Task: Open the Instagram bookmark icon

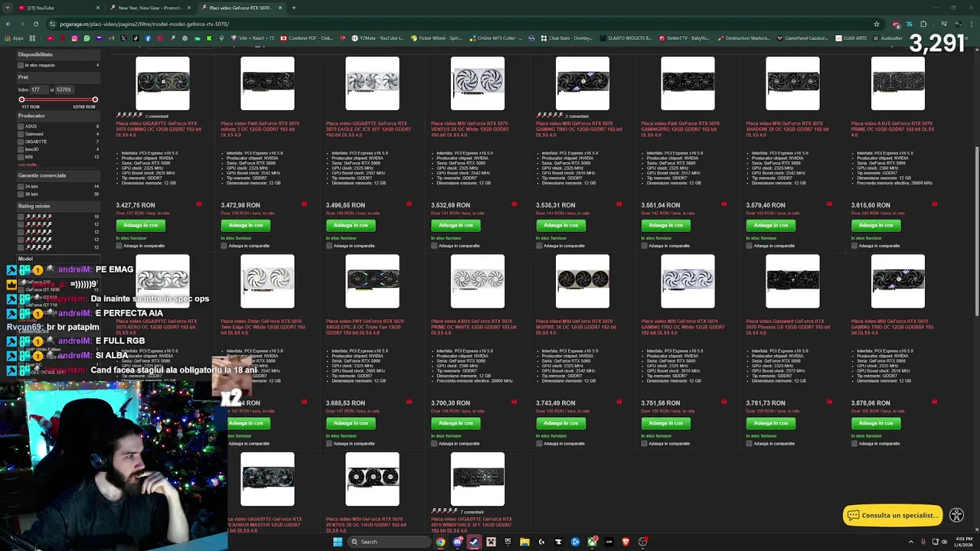Action: (74, 38)
